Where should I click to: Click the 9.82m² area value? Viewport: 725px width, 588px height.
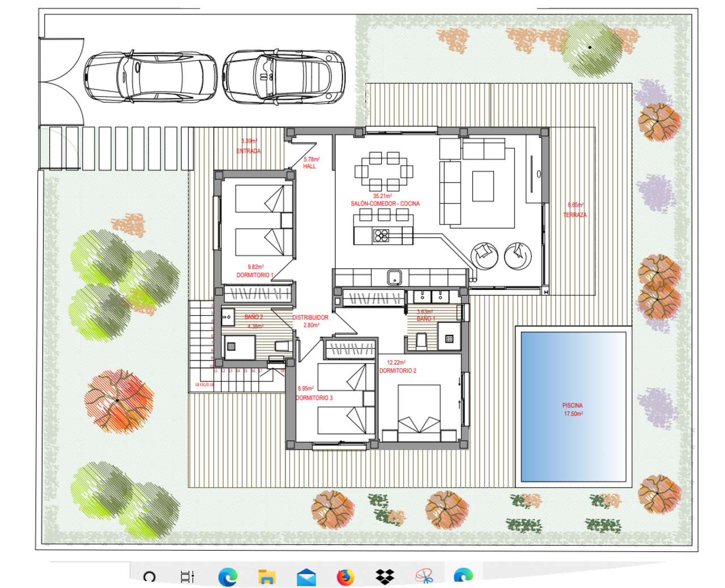point(255,267)
